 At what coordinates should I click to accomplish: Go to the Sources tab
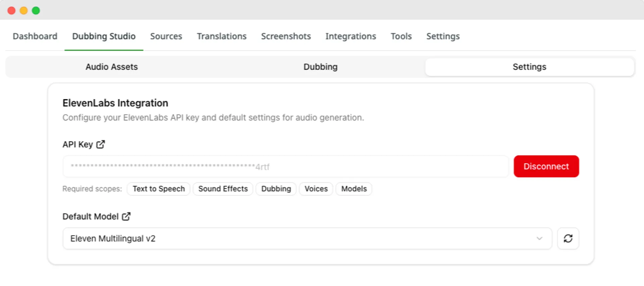(x=166, y=36)
